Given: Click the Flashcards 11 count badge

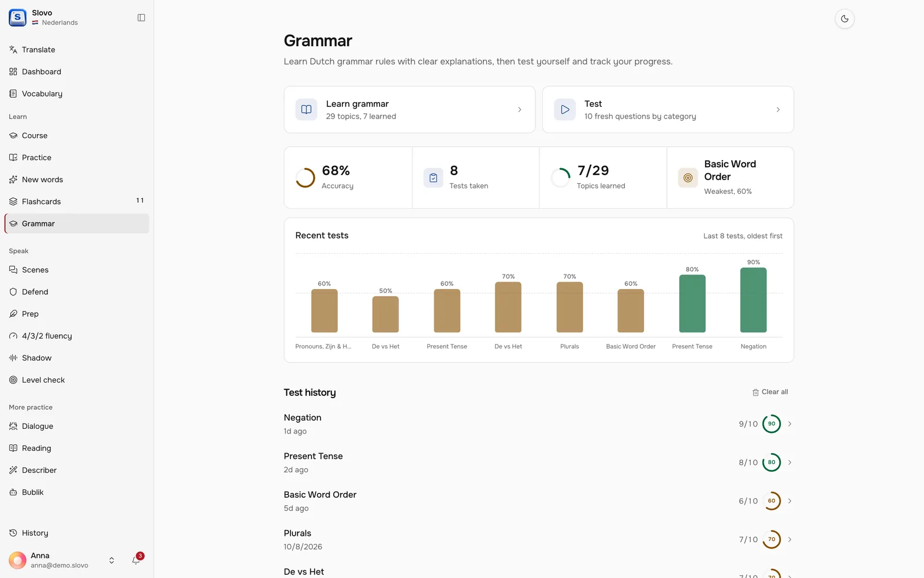Looking at the screenshot, I should [140, 201].
